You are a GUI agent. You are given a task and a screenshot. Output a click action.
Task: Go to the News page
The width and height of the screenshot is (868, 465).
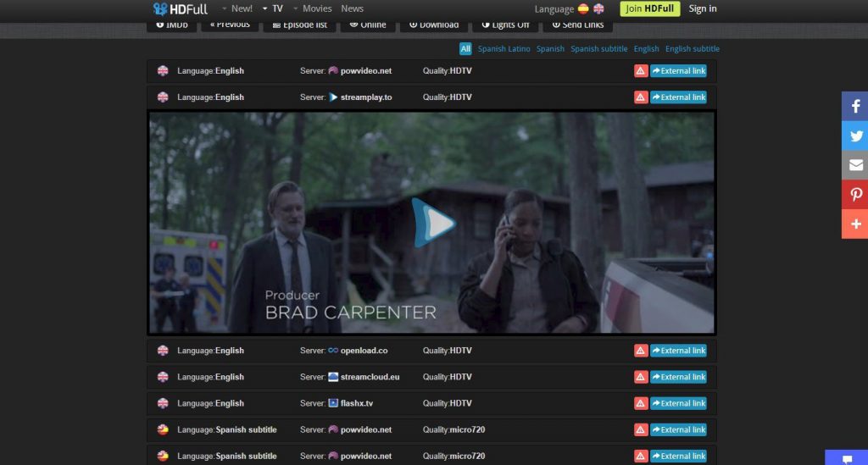click(352, 8)
